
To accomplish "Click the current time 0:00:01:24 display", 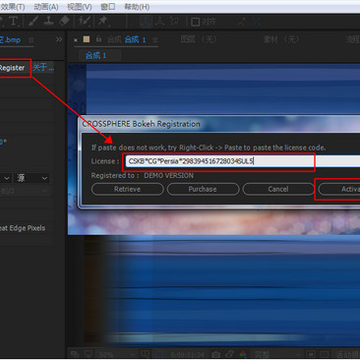I will (187, 354).
